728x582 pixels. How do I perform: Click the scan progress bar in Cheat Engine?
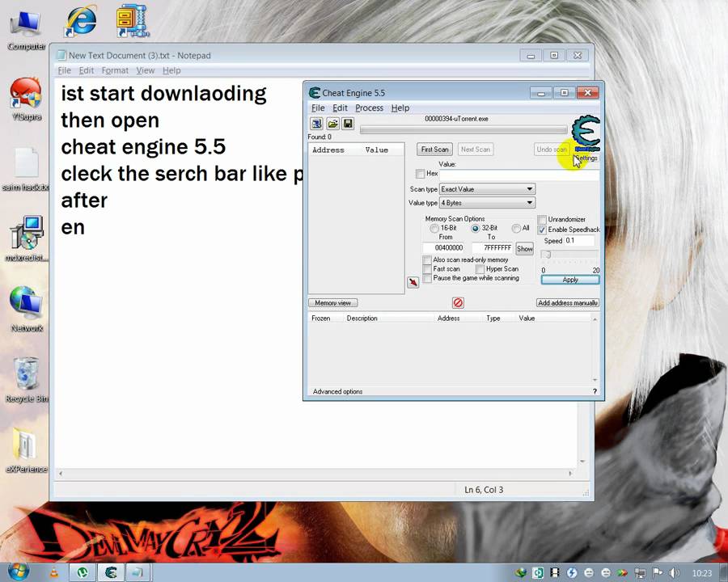(x=463, y=130)
